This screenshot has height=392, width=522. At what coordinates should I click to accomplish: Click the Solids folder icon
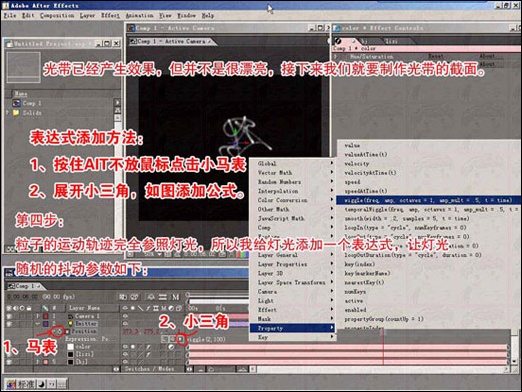(x=16, y=113)
